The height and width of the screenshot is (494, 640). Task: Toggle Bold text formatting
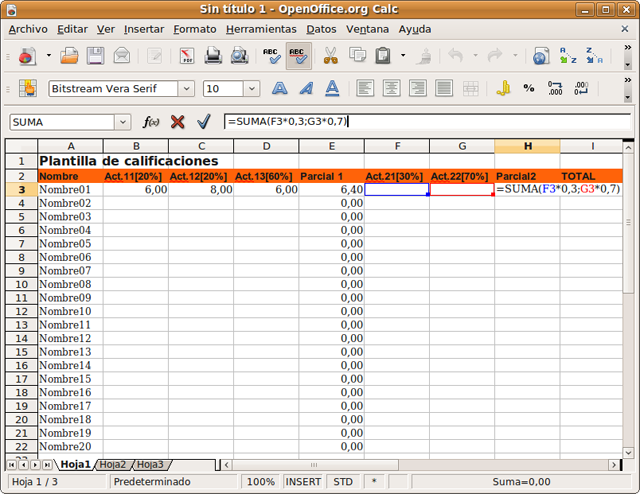[280, 88]
